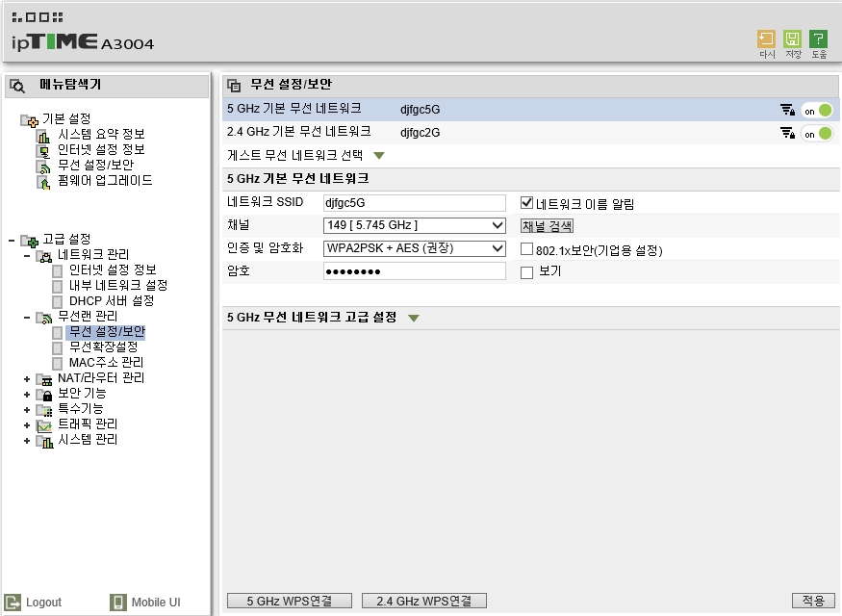Expand the 트래픽 관리 plus sign

coord(27,425)
